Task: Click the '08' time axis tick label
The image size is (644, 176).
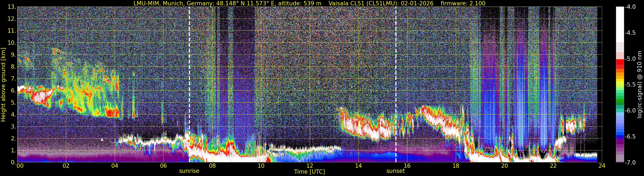Action: pos(212,166)
